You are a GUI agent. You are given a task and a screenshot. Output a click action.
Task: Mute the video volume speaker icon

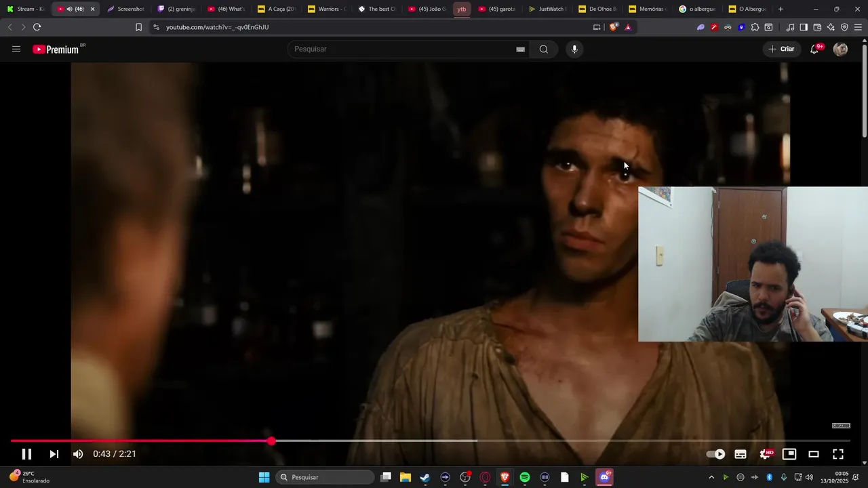78,454
